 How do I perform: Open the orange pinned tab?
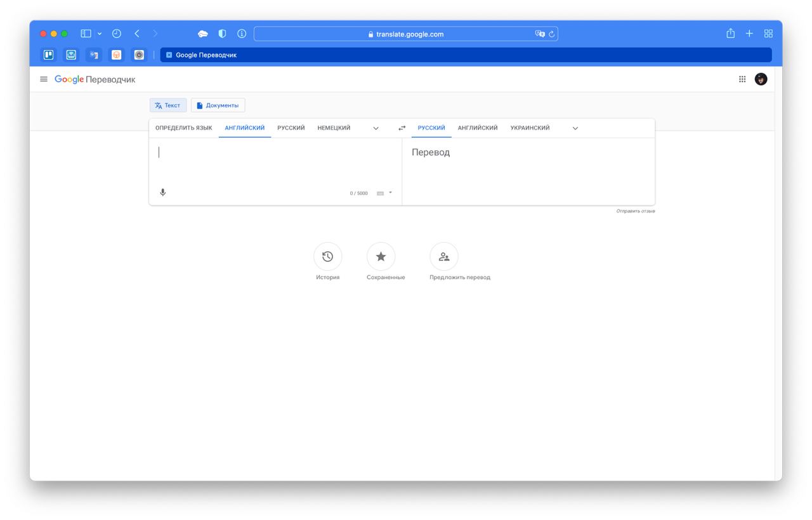117,55
